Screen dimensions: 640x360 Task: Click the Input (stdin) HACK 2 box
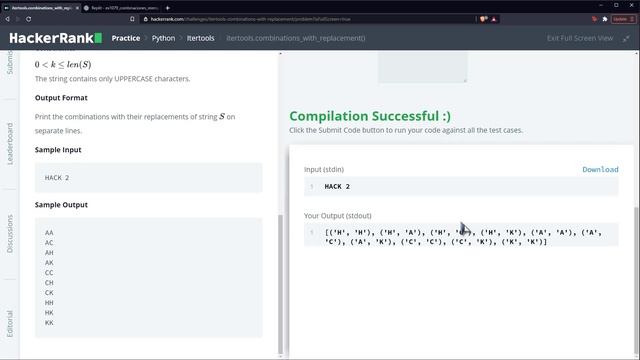461,187
